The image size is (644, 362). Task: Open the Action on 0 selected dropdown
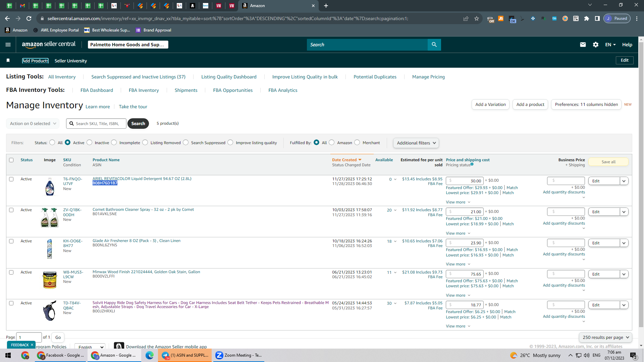pos(33,123)
